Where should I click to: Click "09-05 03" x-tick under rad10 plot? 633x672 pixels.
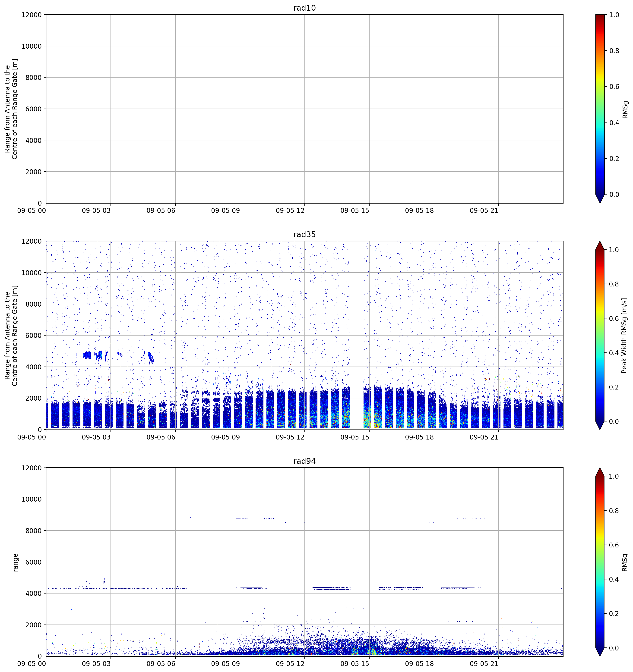click(96, 210)
